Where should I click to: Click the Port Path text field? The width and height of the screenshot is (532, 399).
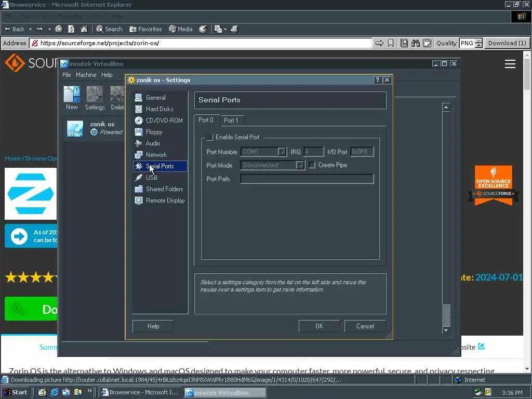307,179
